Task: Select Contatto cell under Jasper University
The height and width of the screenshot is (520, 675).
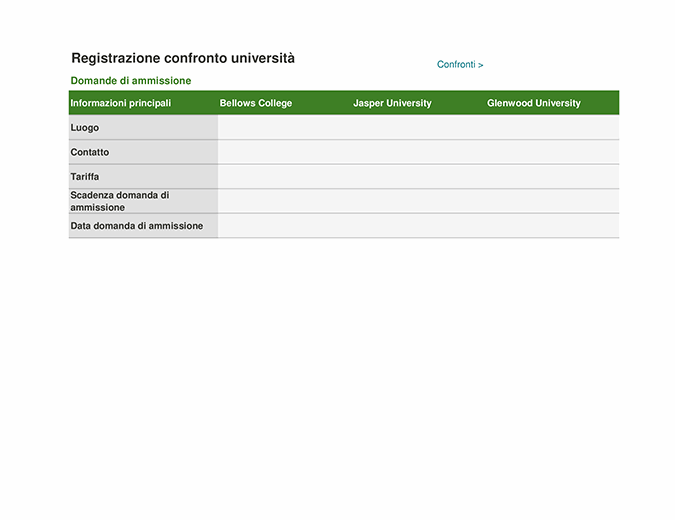Action: coord(418,152)
